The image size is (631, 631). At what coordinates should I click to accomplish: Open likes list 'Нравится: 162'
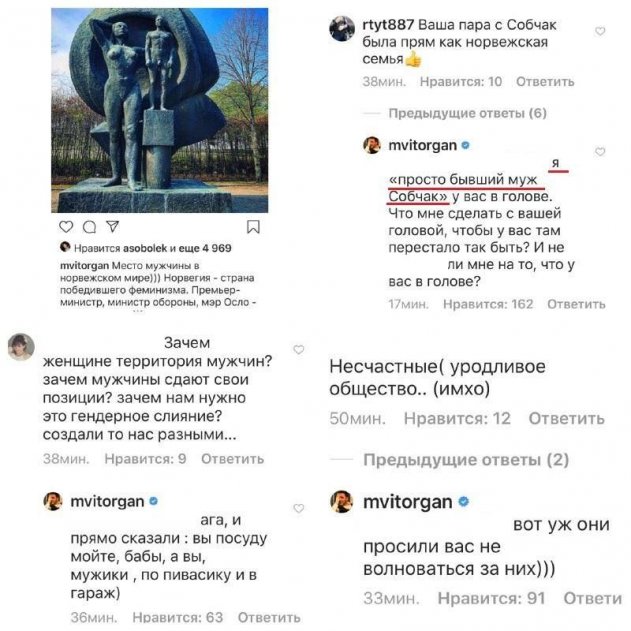click(x=488, y=304)
